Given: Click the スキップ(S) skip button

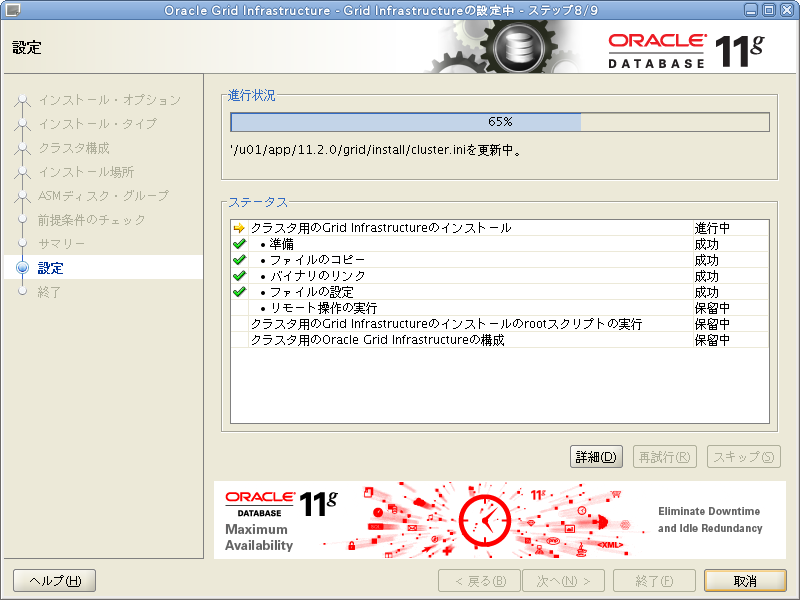Looking at the screenshot, I should pos(743,457).
